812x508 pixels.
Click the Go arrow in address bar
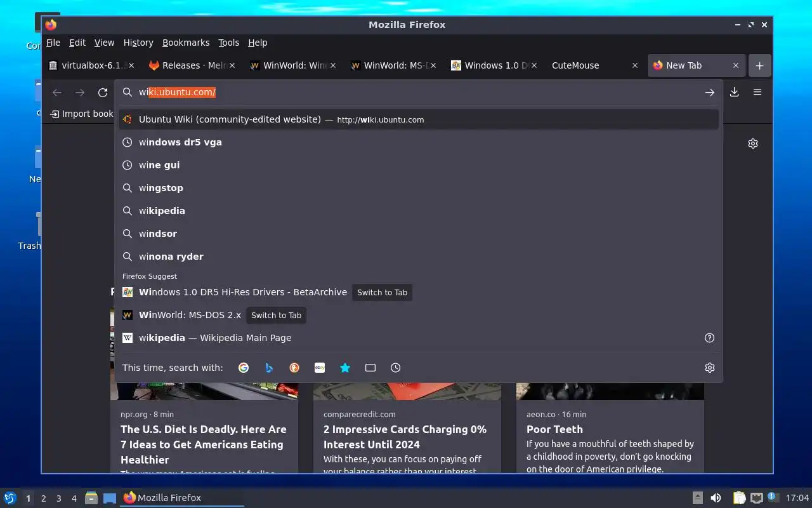pyautogui.click(x=709, y=92)
